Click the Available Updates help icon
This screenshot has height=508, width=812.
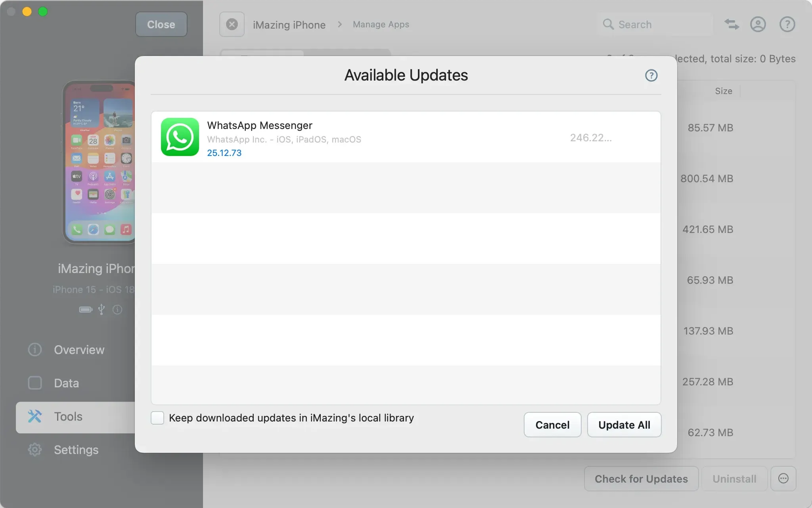(x=651, y=75)
